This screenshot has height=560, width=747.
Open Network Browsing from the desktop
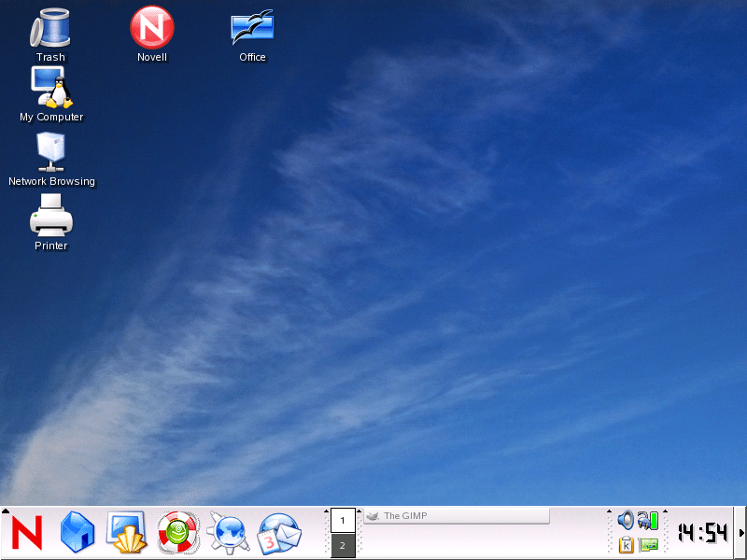tap(51, 152)
